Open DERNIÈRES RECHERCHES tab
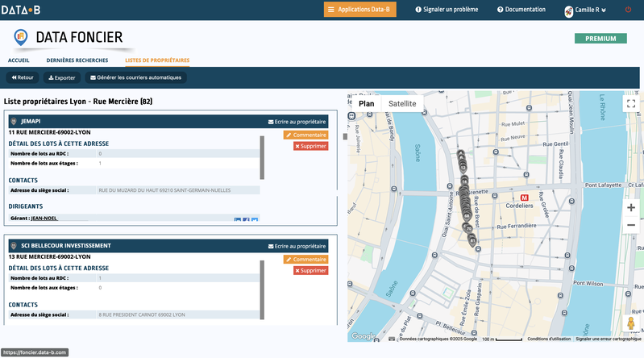The width and height of the screenshot is (644, 358). click(77, 60)
